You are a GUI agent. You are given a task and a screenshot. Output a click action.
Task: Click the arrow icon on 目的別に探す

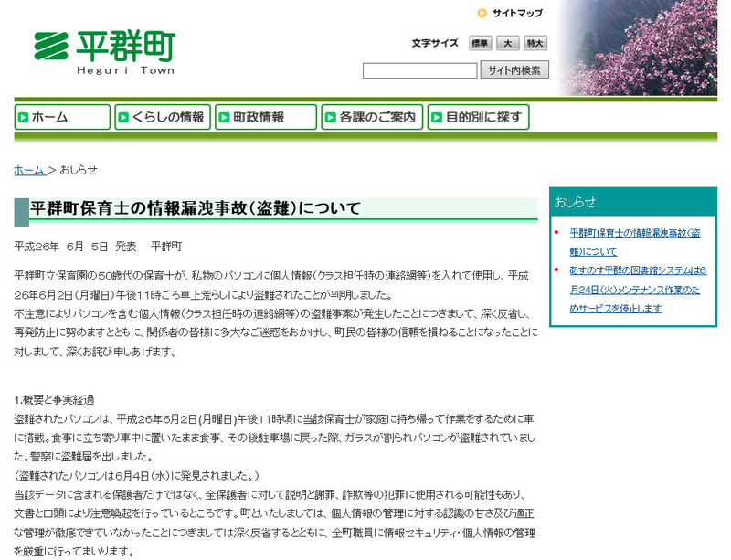[437, 117]
